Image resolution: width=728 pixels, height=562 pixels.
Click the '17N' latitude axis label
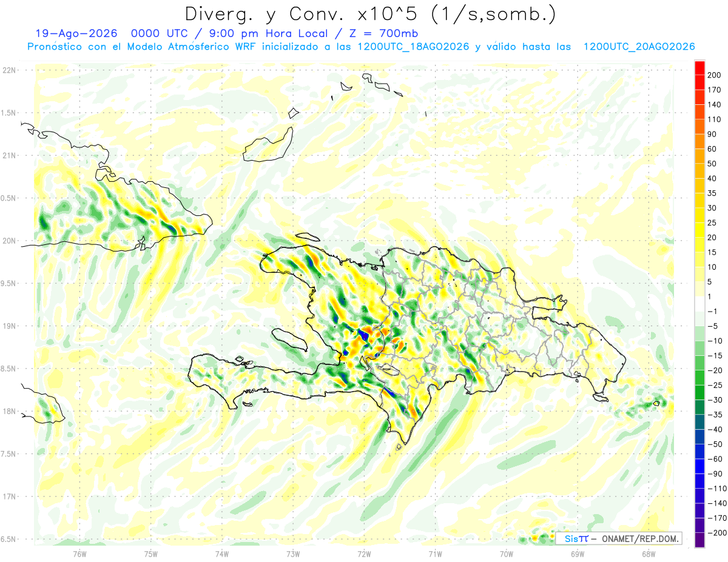9,497
